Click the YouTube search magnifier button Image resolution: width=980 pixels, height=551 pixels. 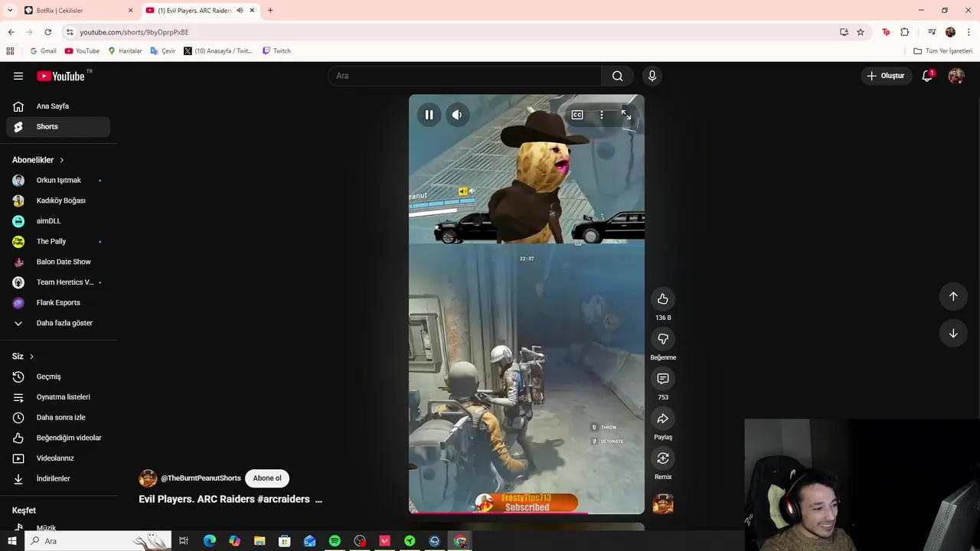[x=618, y=76]
